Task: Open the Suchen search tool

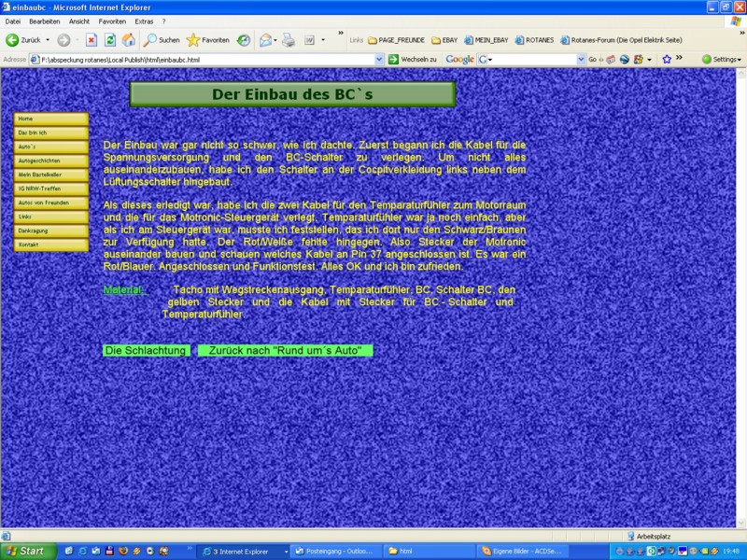Action: [161, 40]
